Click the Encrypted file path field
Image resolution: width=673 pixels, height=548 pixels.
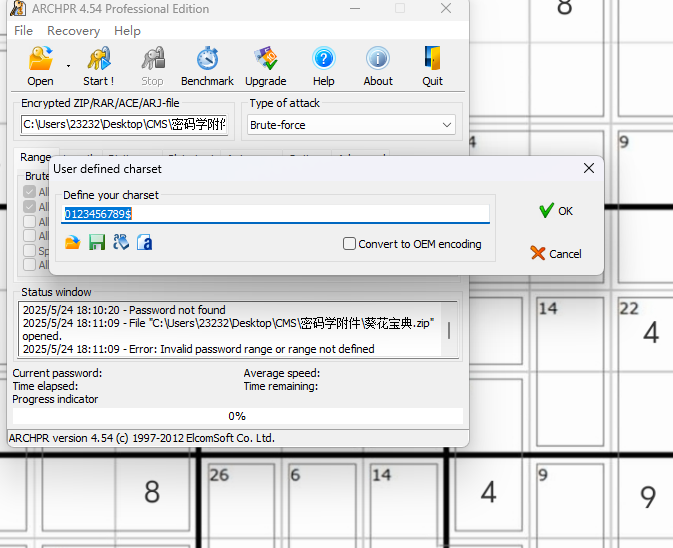pos(125,125)
